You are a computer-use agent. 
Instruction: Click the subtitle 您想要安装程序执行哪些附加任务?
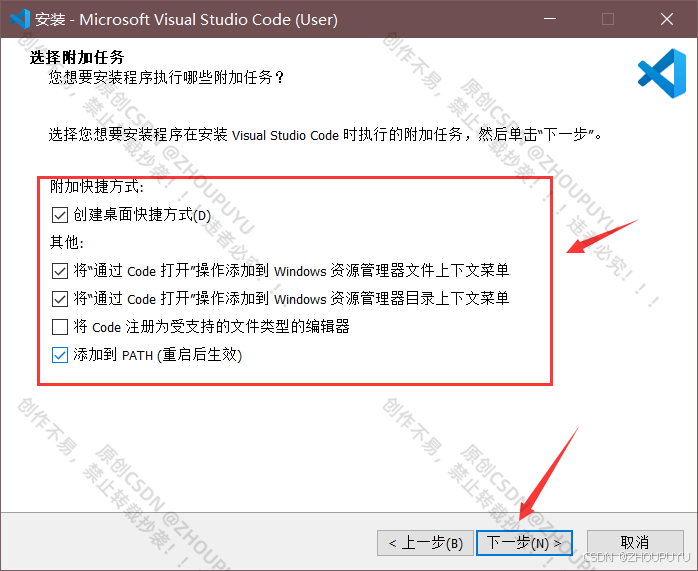click(166, 77)
